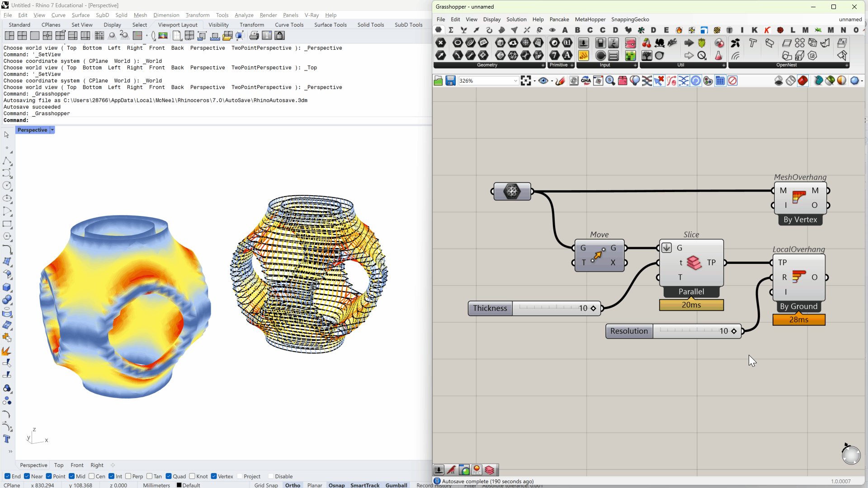Screen dimensions: 868x488
Task: Open the Solution menu in Grasshopper
Action: pyautogui.click(x=516, y=19)
